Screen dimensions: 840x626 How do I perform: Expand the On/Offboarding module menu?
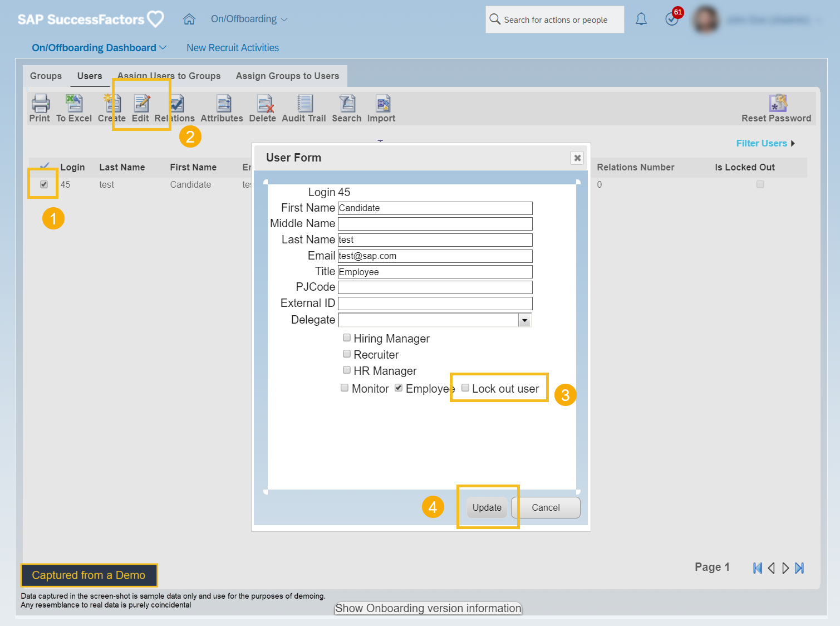click(249, 19)
